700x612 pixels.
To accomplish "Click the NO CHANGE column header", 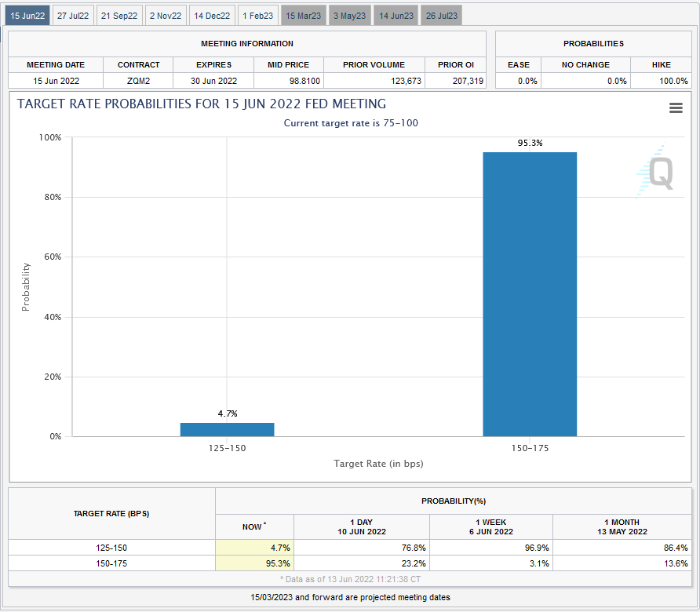I will pos(585,64).
